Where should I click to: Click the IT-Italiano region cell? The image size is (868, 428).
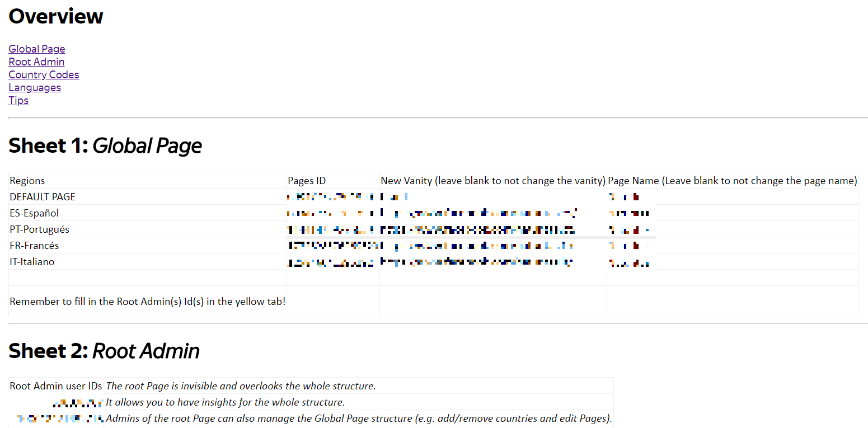[32, 262]
